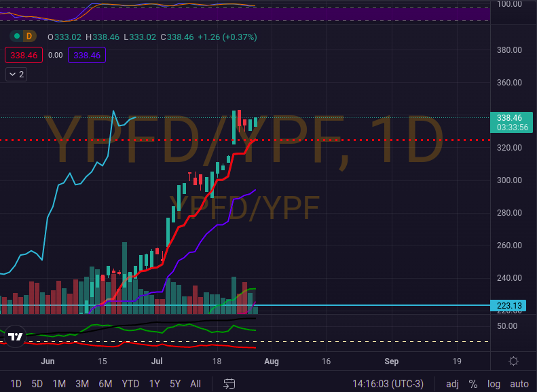The image size is (537, 392).
Task: Select the 5D date range
Action: [37, 384]
